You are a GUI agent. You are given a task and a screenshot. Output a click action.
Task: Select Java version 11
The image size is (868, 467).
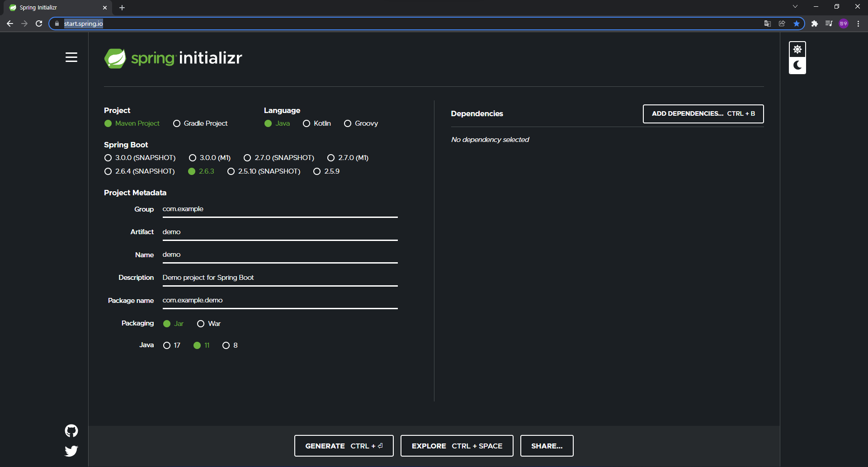(202, 345)
